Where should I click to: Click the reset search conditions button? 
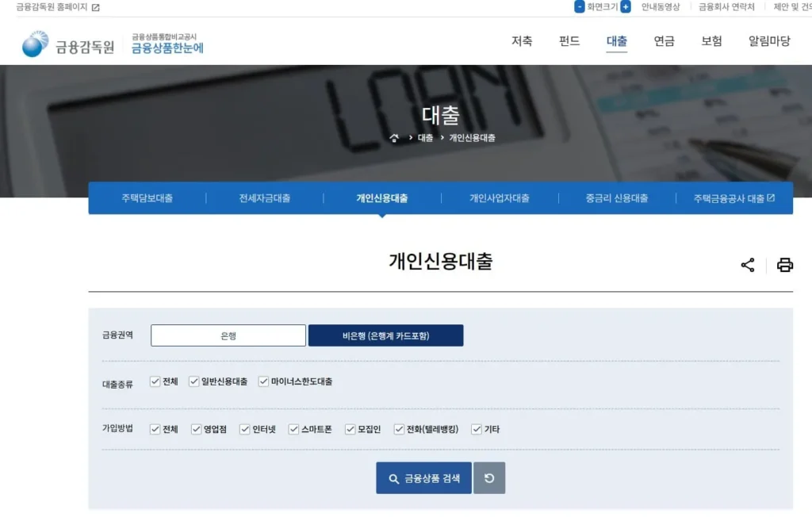pyautogui.click(x=488, y=478)
